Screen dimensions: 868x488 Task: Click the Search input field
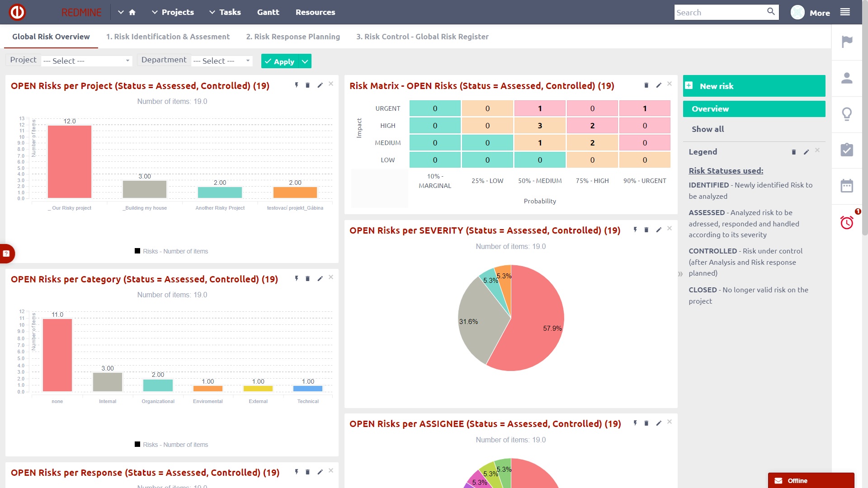click(721, 12)
